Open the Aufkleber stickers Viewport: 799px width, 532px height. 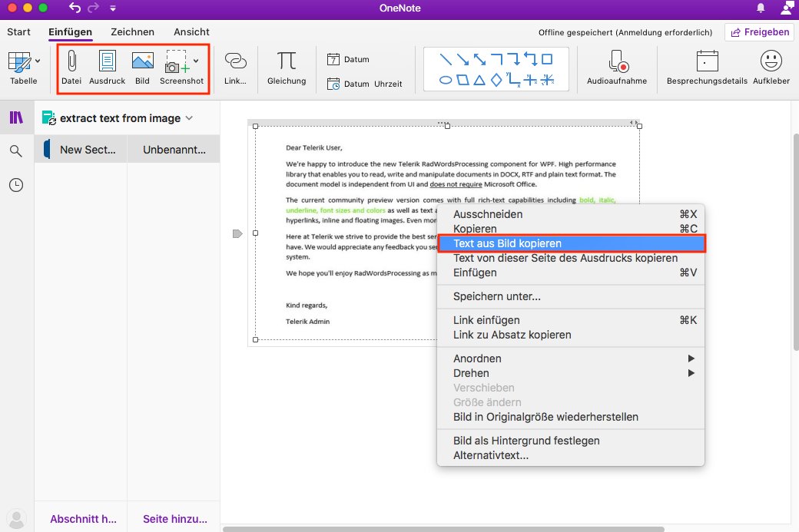click(x=771, y=68)
